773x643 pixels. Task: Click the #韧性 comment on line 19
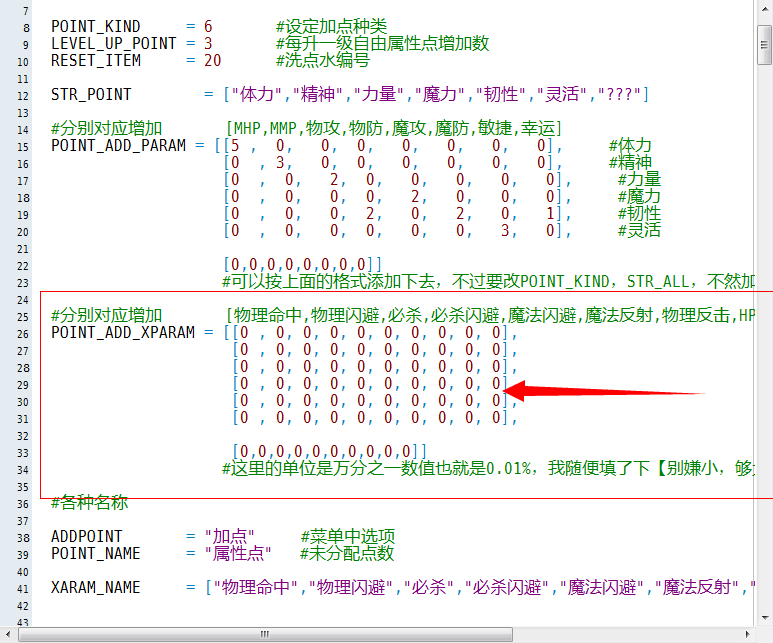(x=639, y=214)
